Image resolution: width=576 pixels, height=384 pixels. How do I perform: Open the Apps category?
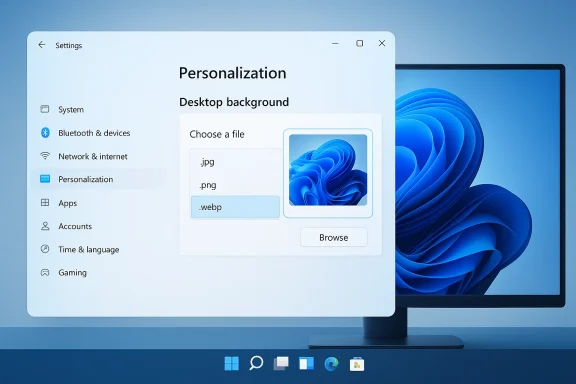68,203
